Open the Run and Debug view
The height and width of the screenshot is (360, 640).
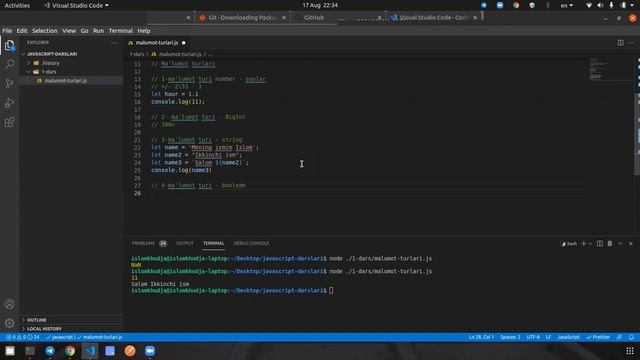9,103
